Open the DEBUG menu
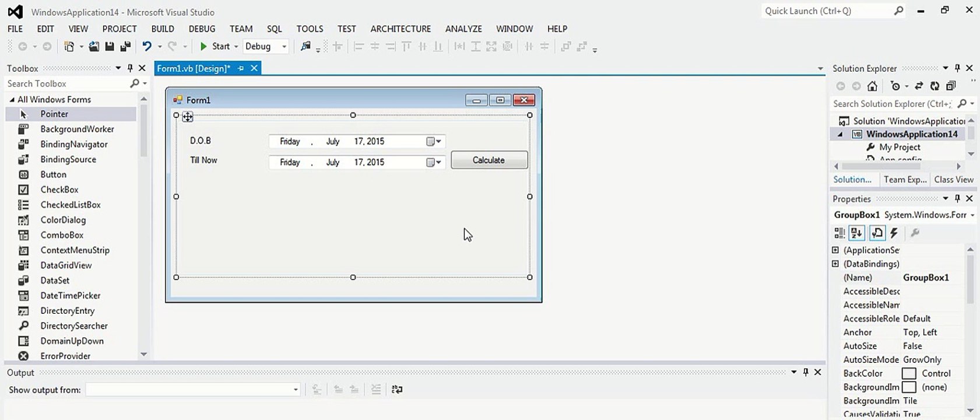The image size is (980, 420). (x=202, y=29)
